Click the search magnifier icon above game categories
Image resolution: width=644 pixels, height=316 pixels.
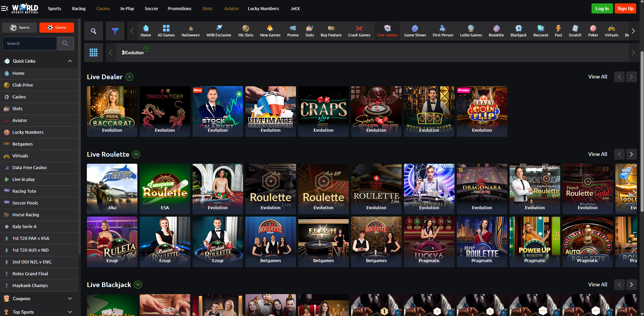pos(93,31)
